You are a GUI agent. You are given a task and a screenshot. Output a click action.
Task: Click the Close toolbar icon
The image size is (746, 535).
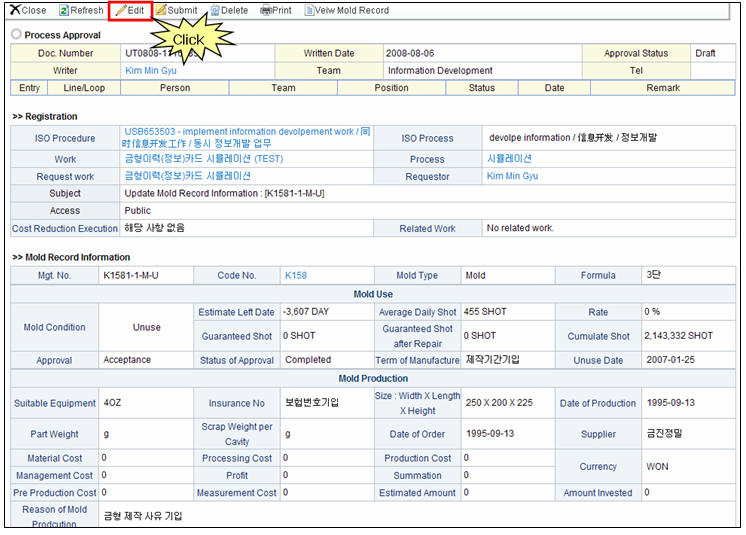click(x=15, y=10)
